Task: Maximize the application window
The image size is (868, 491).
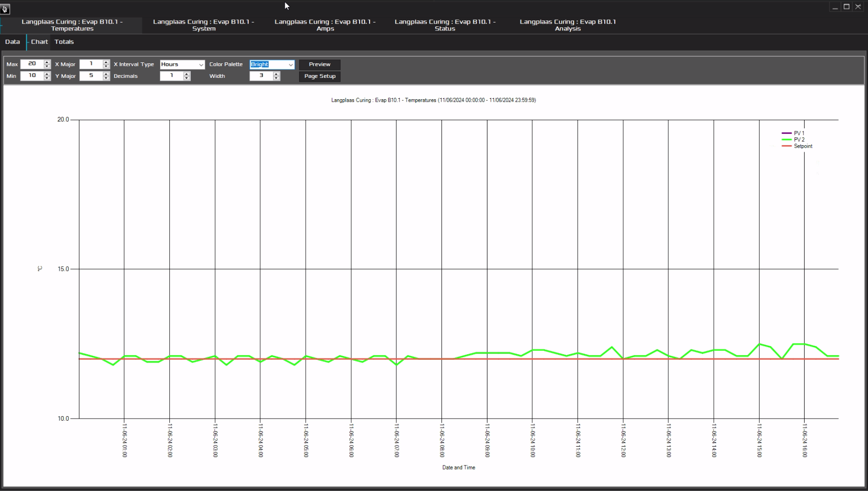Action: 847,7
